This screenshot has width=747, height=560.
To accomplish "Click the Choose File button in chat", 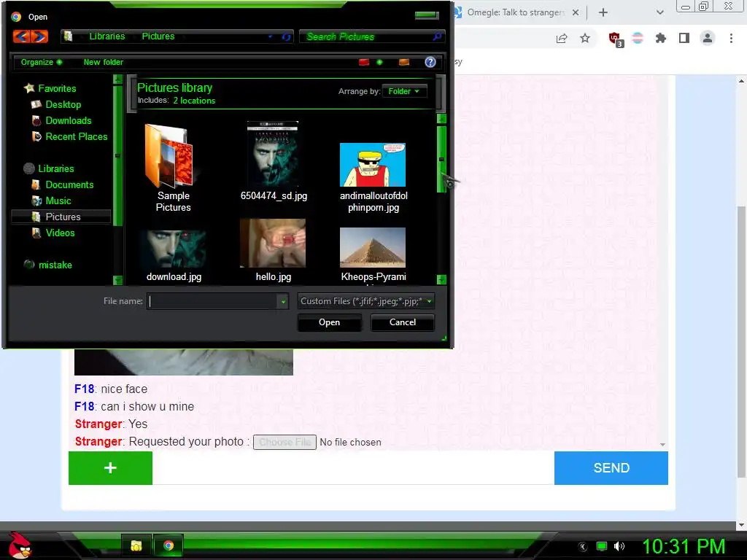I will [285, 442].
